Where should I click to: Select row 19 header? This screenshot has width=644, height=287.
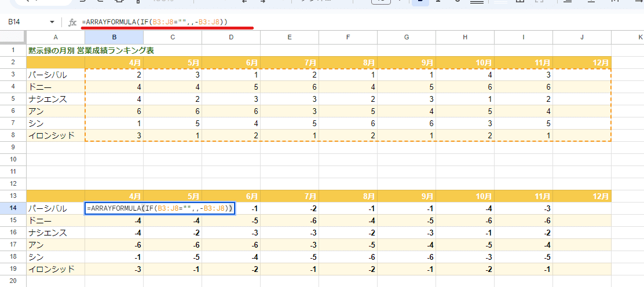(13, 269)
